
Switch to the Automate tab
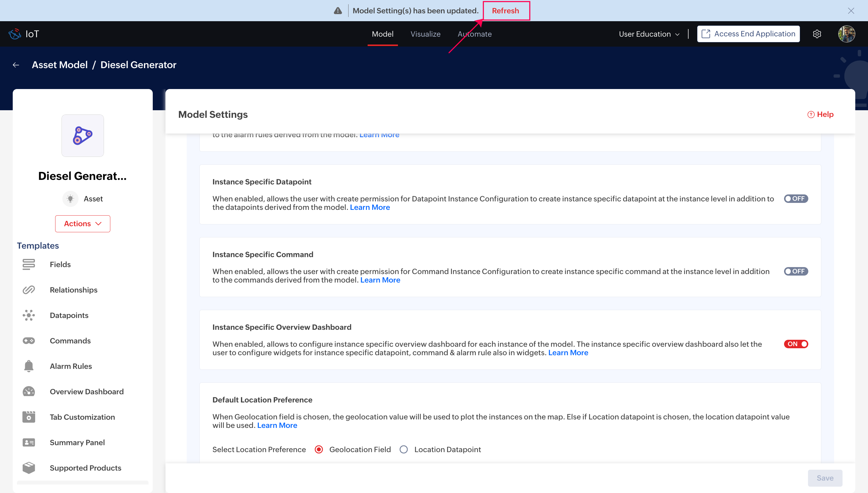(474, 34)
